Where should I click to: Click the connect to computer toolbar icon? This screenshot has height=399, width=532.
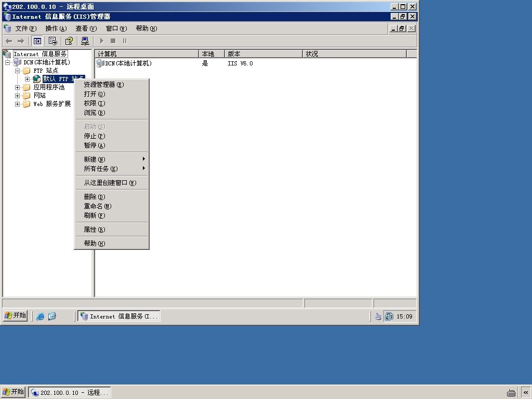pyautogui.click(x=85, y=41)
